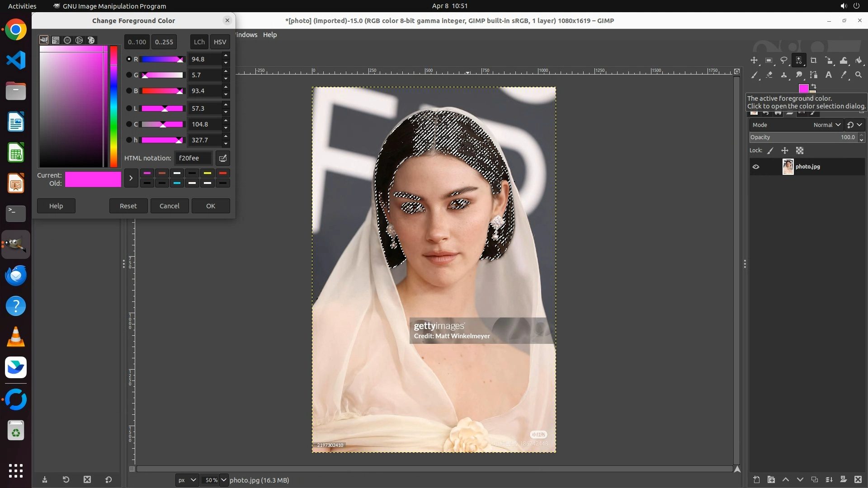Open the Palette color selector tab icon
Viewport: 868px width, 488px height.
[x=91, y=40]
